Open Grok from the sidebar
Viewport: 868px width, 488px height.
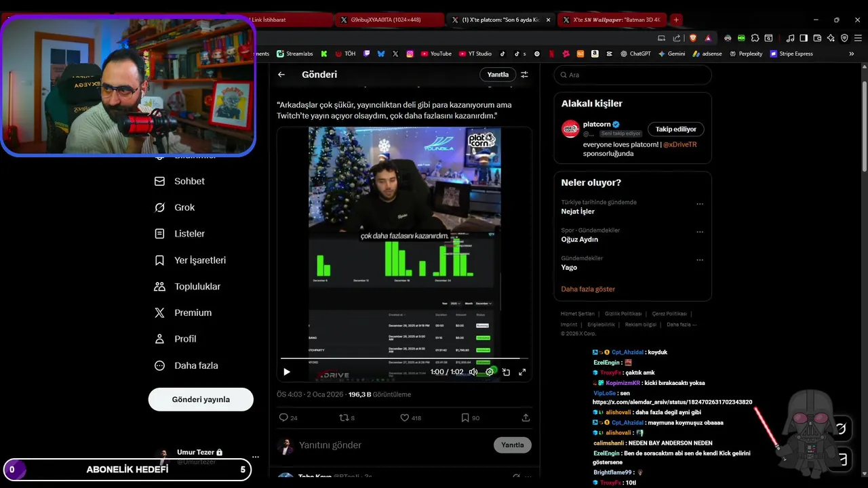tap(175, 207)
